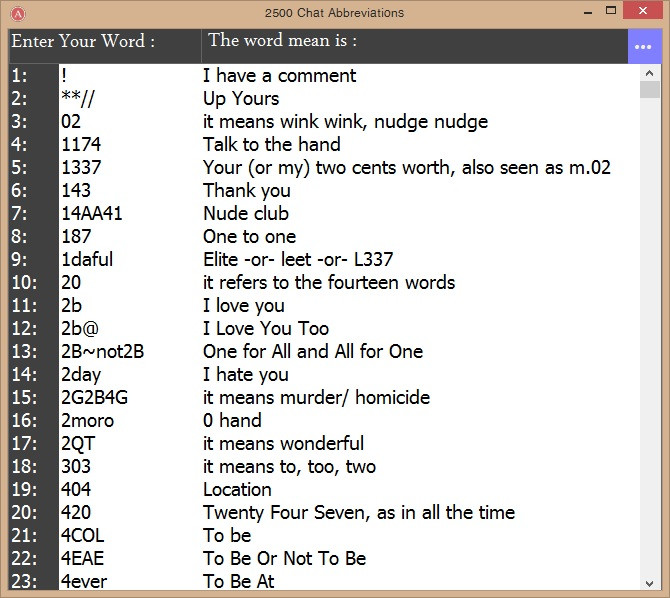This screenshot has height=598, width=670.
Task: Select the '4COL' abbreviation
Action: pos(82,536)
